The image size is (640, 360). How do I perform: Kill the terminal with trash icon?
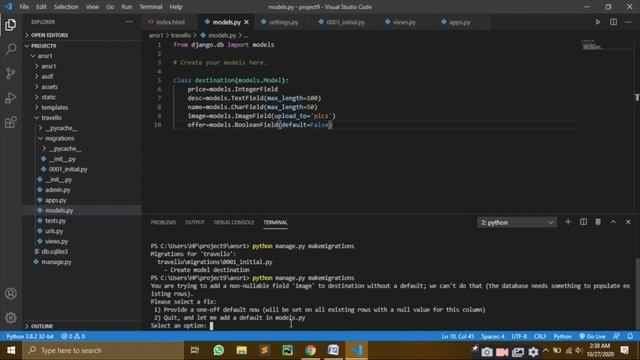(x=598, y=222)
